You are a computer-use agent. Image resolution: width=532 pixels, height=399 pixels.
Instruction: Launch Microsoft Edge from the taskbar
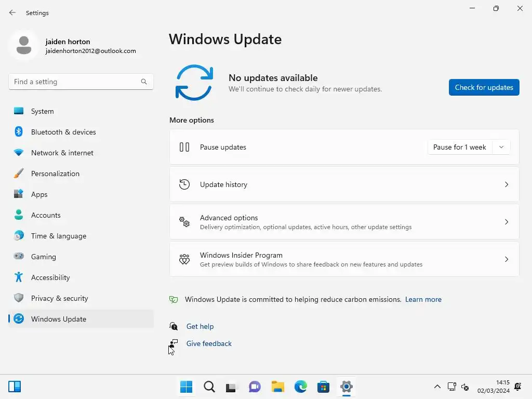pyautogui.click(x=301, y=387)
